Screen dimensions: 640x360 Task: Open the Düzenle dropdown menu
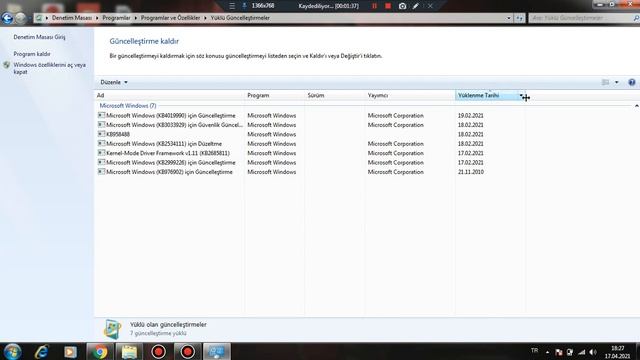coord(114,82)
